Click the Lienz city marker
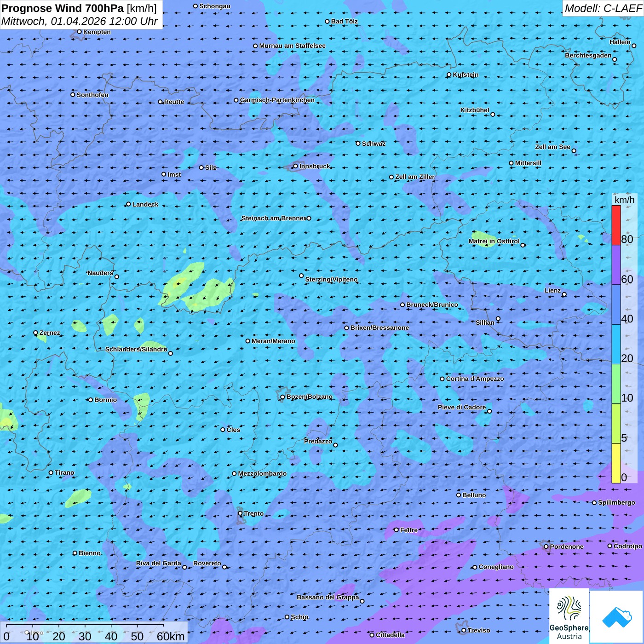Image resolution: width=644 pixels, height=644 pixels. click(x=564, y=294)
